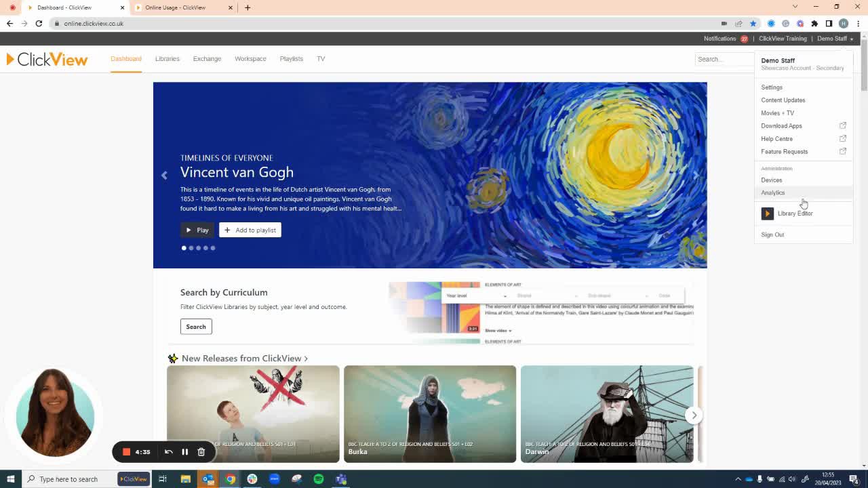Open the Dashboard tab

click(x=126, y=59)
